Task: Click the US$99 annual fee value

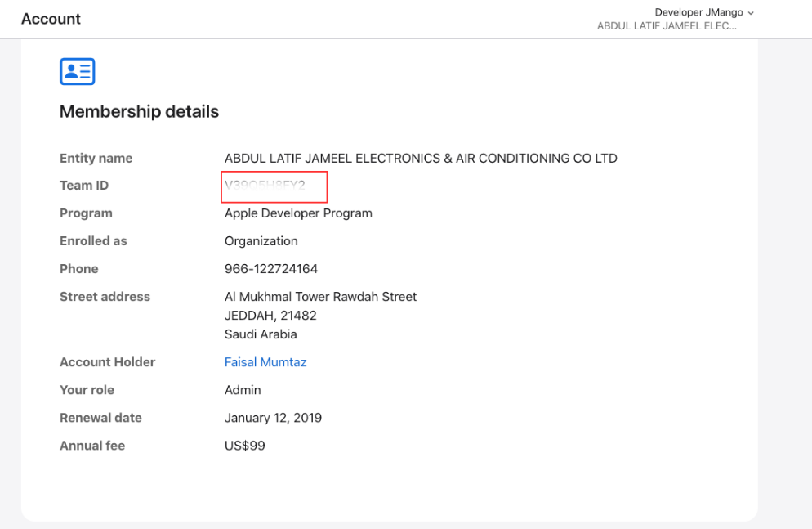Action: click(245, 446)
